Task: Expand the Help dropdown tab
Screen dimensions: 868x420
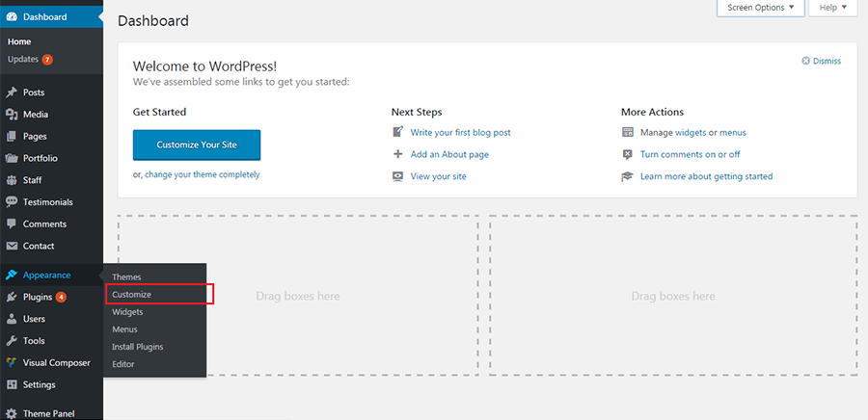Action: 833,8
